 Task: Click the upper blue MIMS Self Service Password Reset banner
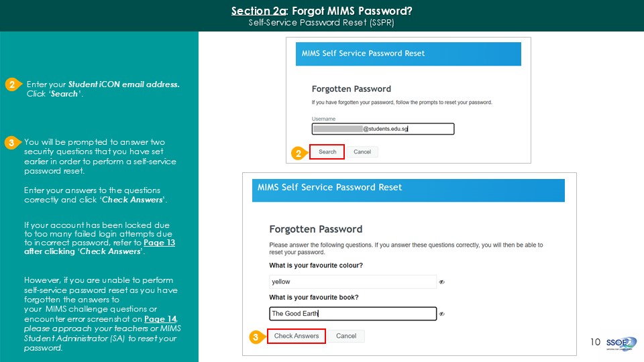(408, 54)
